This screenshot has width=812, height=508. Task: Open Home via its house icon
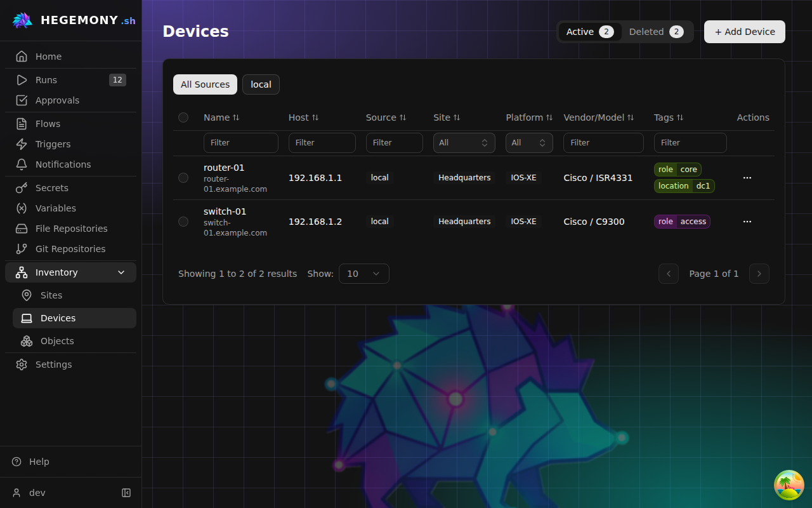[22, 57]
